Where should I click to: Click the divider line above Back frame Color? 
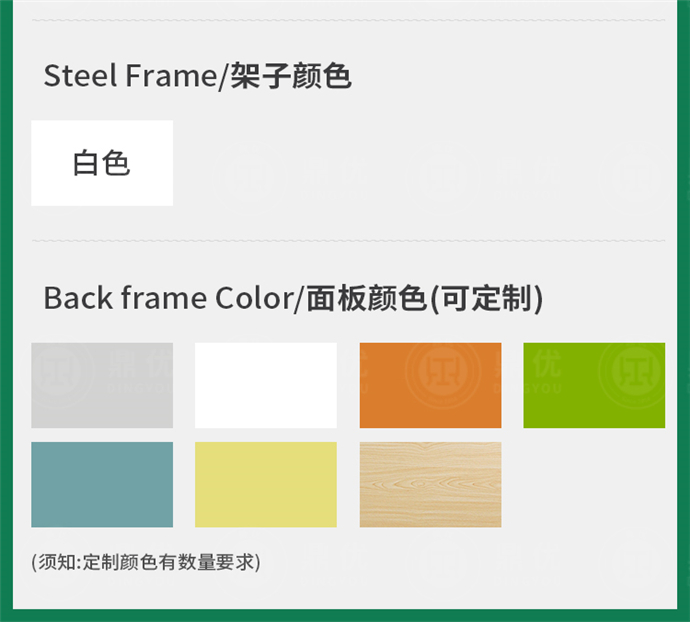coord(349,241)
